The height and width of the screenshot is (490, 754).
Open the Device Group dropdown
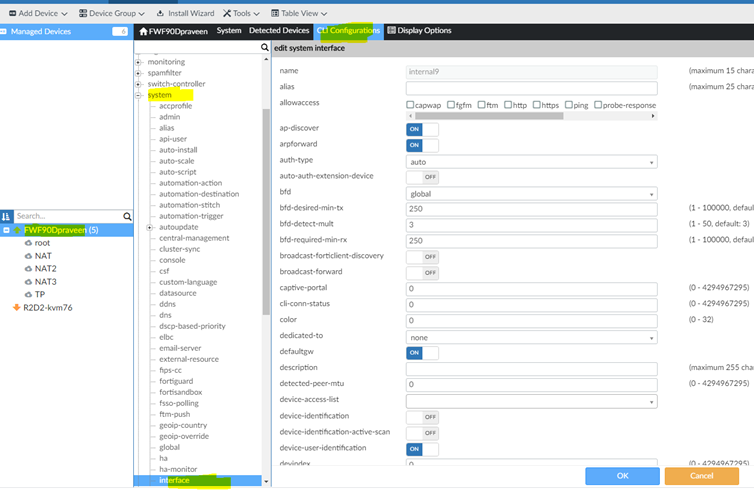click(x=112, y=13)
